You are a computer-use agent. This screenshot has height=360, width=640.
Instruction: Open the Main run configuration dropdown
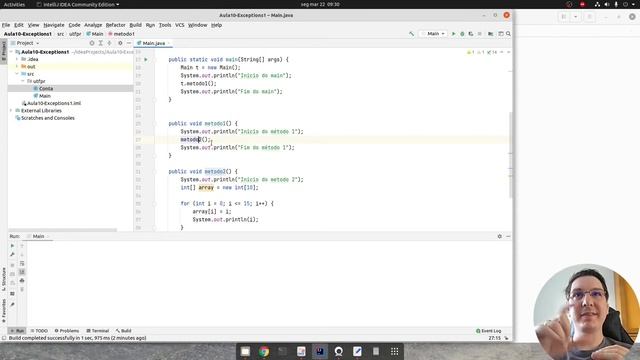point(433,34)
